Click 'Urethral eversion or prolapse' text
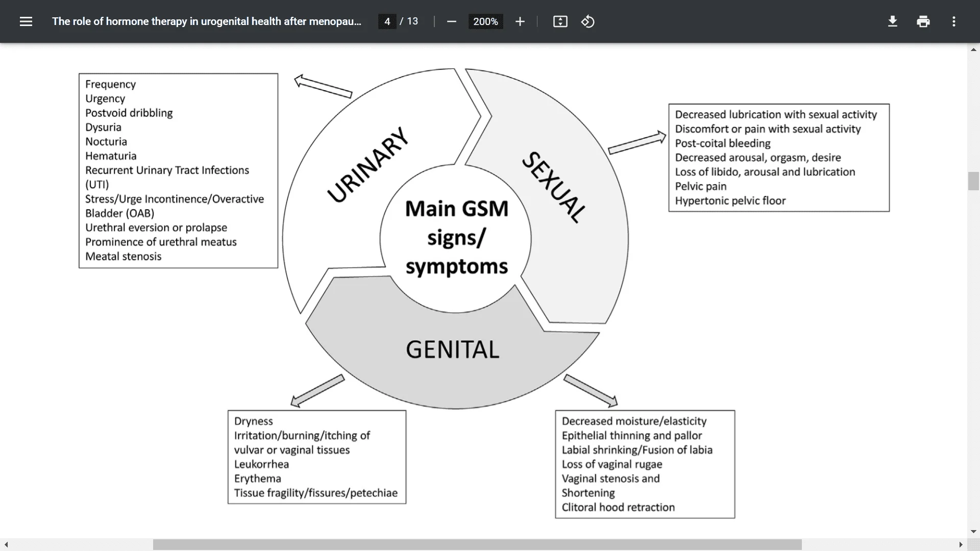Viewport: 980px width, 551px height. [156, 228]
